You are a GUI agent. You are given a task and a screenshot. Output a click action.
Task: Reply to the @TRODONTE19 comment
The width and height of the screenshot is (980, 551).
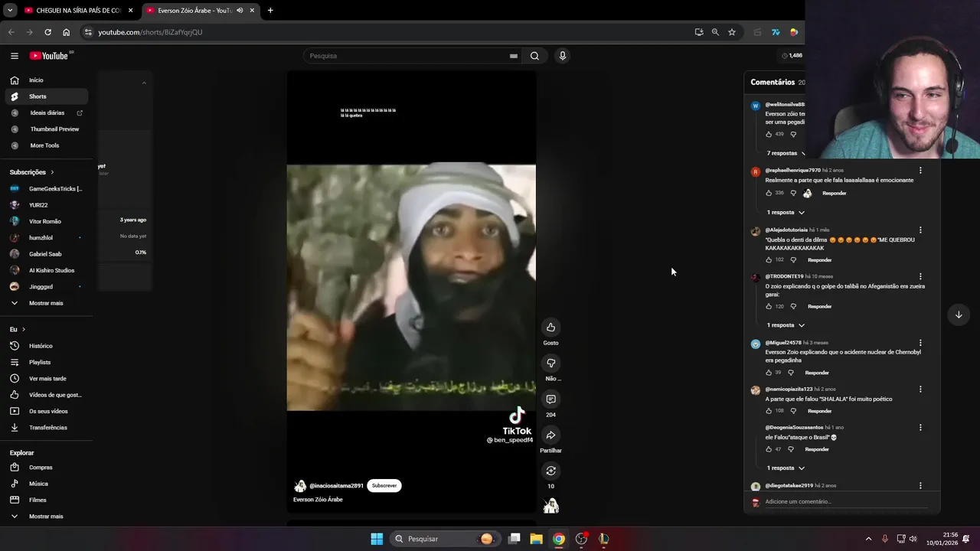819,306
